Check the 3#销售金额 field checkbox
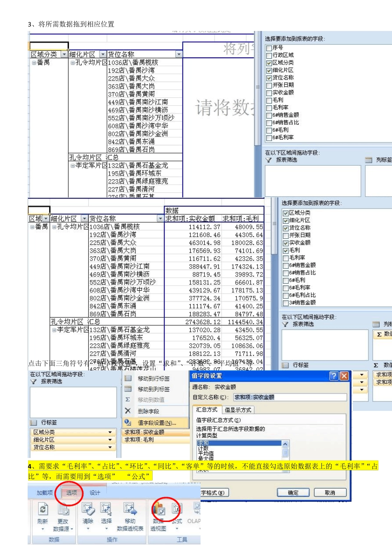The width and height of the screenshot is (392, 555). [286, 303]
